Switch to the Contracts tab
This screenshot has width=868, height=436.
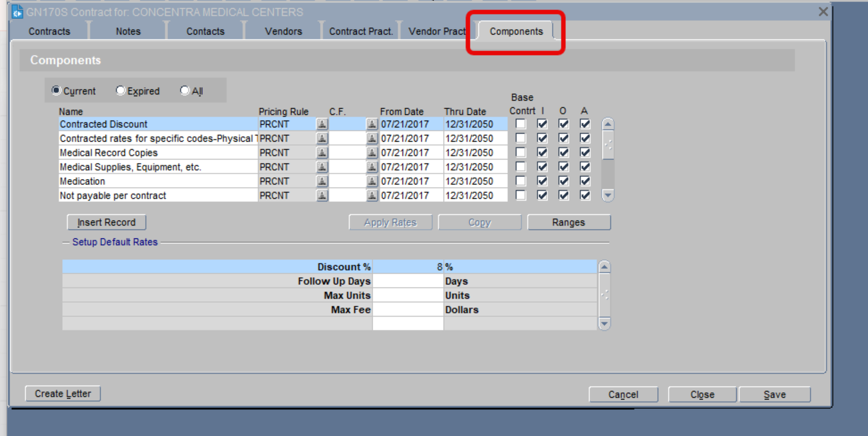coord(49,31)
